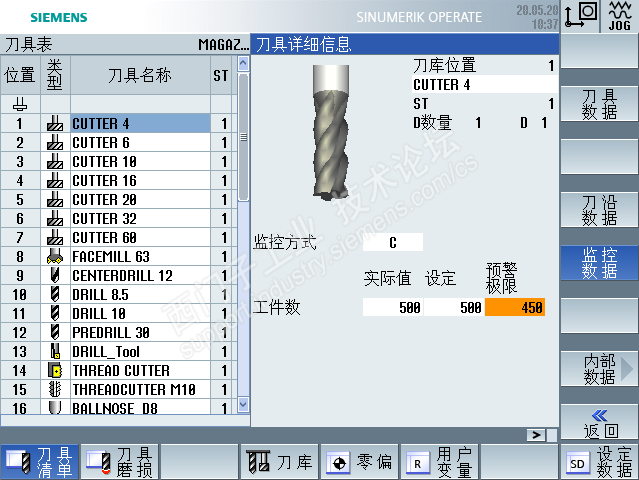Image resolution: width=639 pixels, height=480 pixels.
Task: Click the CENTERDRILL 12 tool type icon
Action: tap(55, 275)
